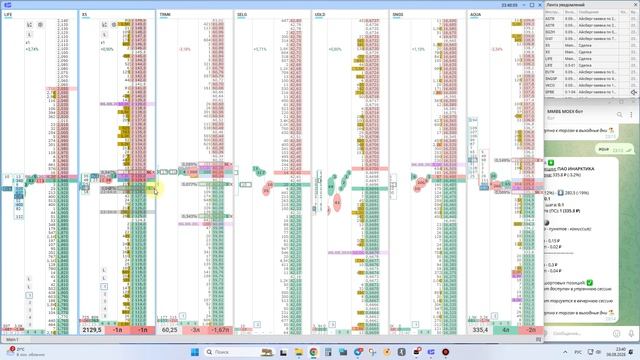640x360 pixels.
Task: Toggle the speaker icon in the notifications feed
Action: 634,92
